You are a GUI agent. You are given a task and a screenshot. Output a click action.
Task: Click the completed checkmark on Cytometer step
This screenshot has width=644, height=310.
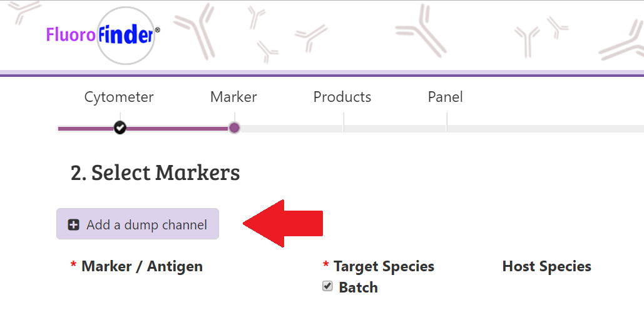pos(120,127)
